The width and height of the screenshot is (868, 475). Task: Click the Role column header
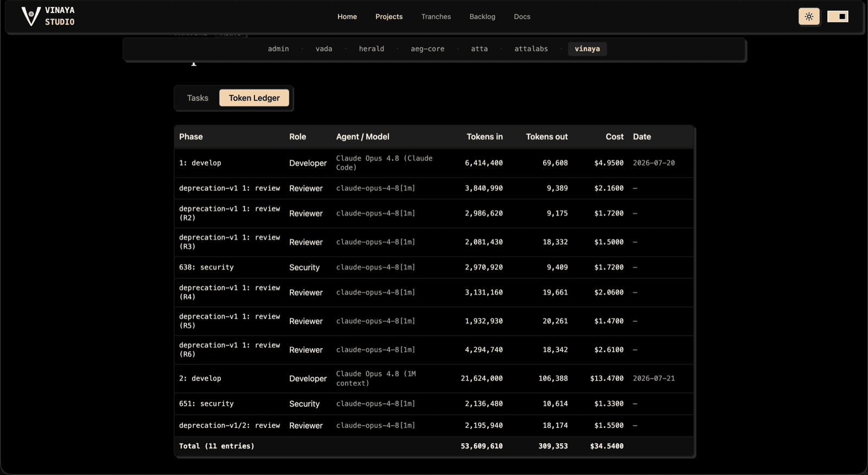(x=297, y=137)
